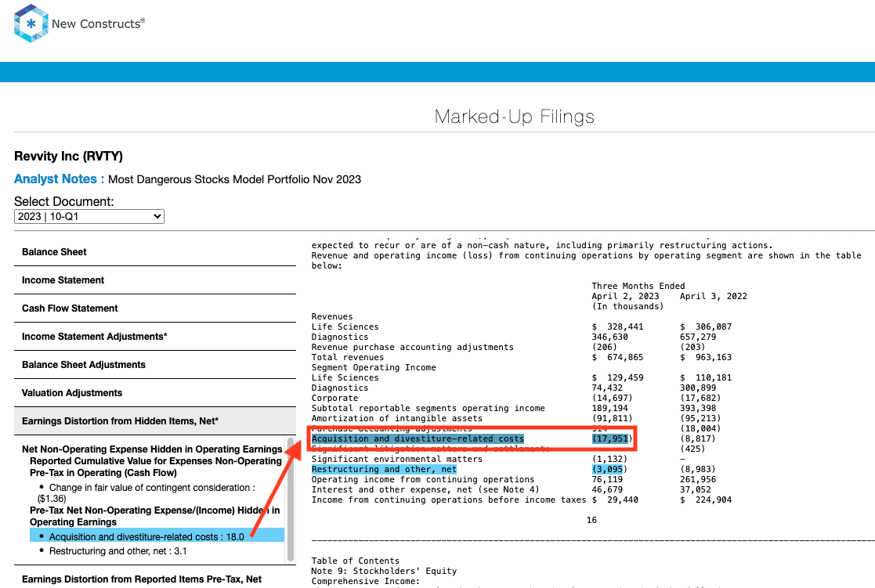This screenshot has height=588, width=875.
Task: Select Change in fair value of contingent consideration item
Action: (x=146, y=493)
